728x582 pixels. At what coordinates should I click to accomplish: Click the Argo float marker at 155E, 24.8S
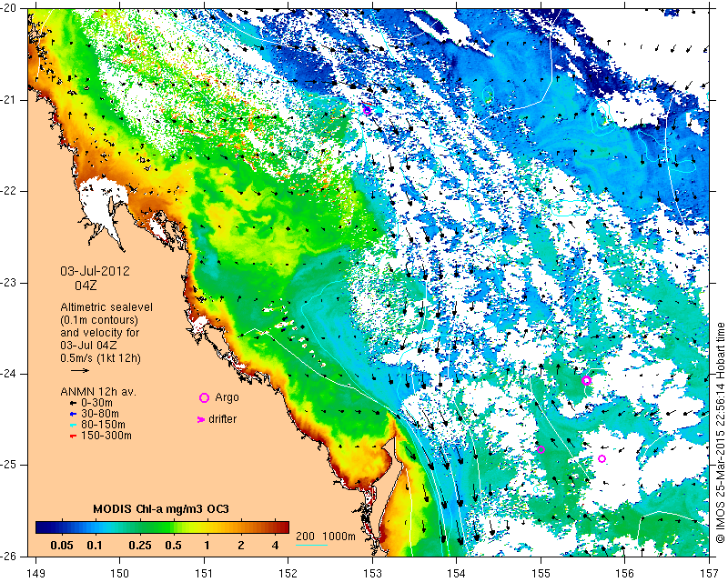(x=541, y=450)
